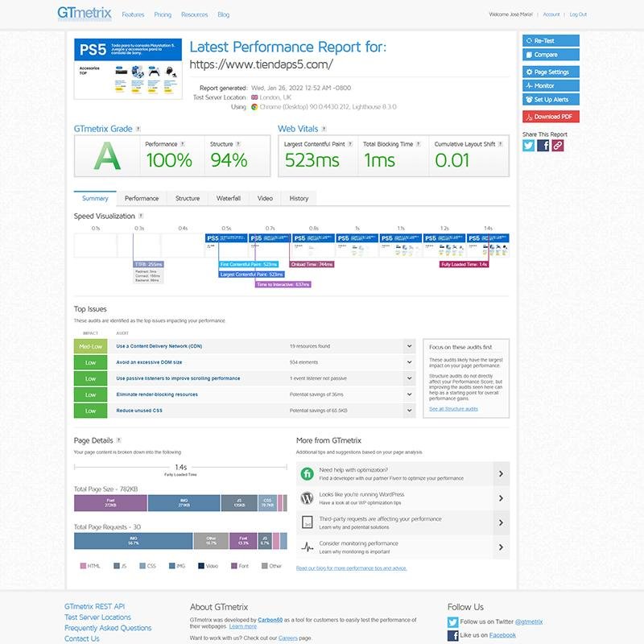Click the Onload Time marker
644x644 pixels.
[x=312, y=264]
